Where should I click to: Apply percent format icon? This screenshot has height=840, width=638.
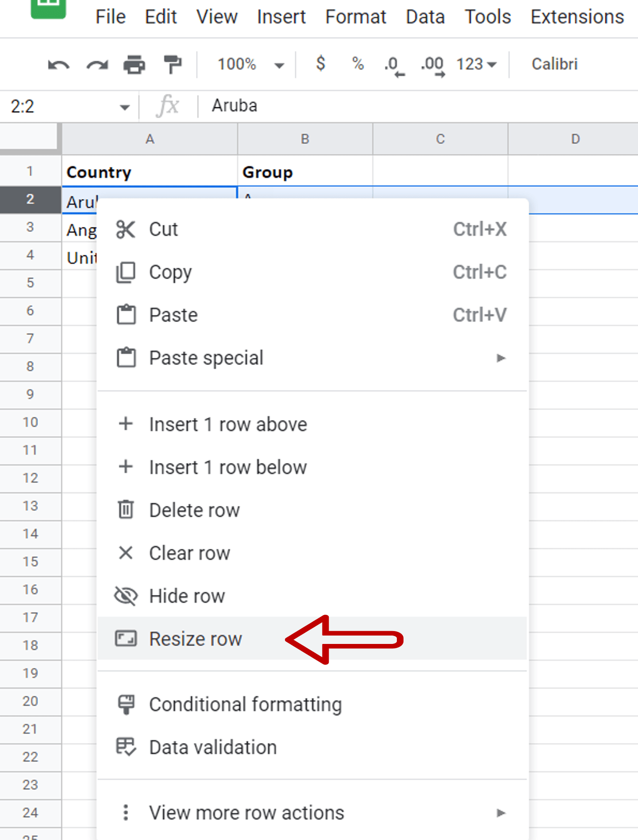(x=357, y=65)
